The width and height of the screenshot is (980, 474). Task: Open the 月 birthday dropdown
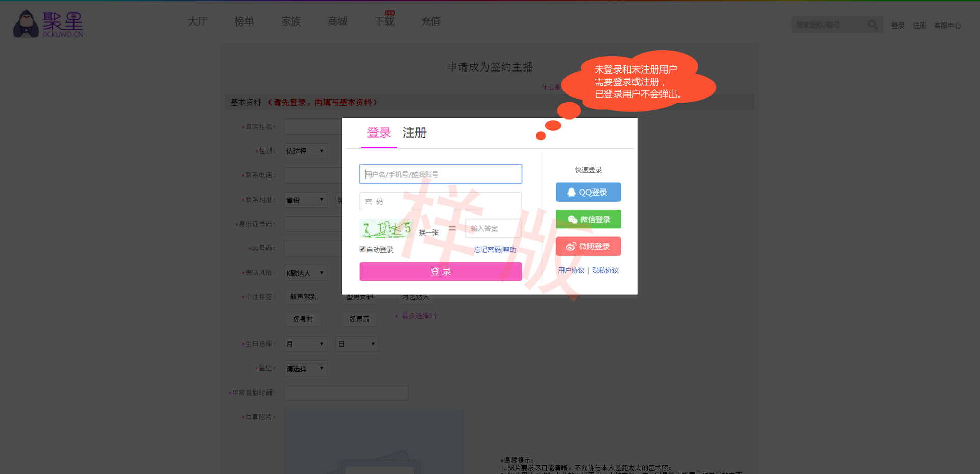click(305, 344)
